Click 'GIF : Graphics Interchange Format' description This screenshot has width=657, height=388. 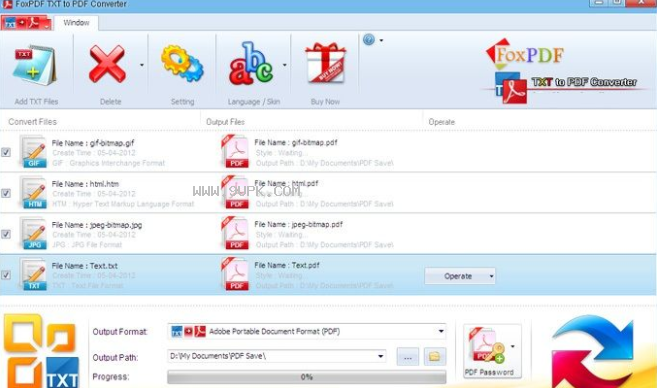pos(108,163)
